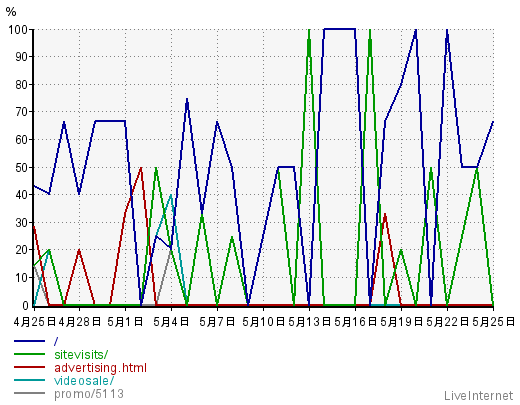The width and height of the screenshot is (520, 405).
Task: Click the 5月25日 date axis label
Action: (494, 322)
